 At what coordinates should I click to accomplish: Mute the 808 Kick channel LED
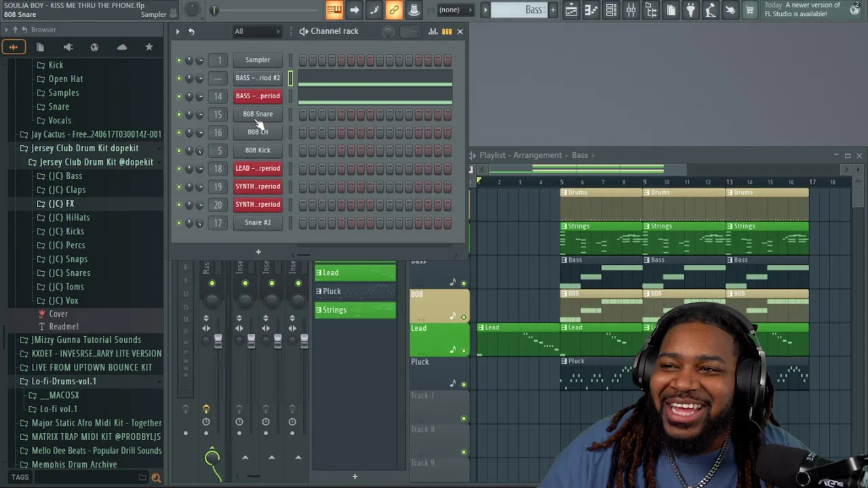[179, 150]
